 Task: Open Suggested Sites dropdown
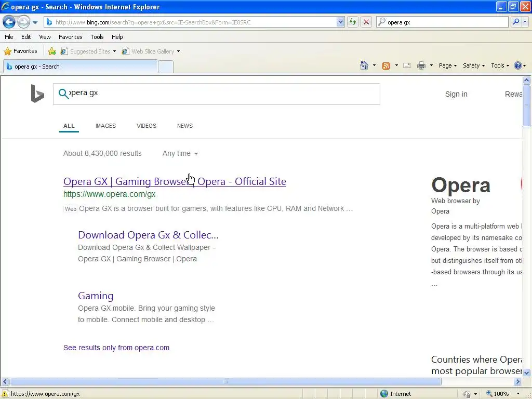click(x=88, y=51)
